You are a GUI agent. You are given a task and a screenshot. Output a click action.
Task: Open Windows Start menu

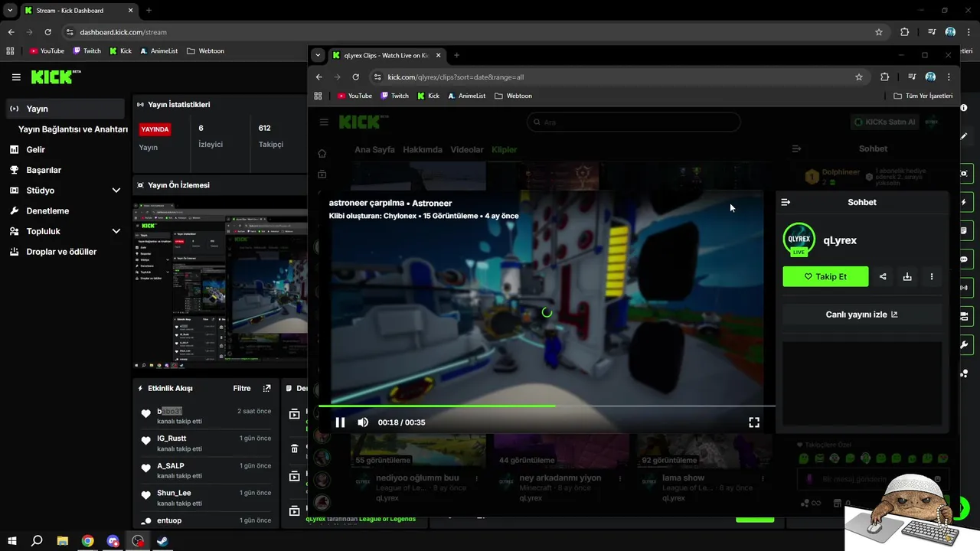coord(11,541)
